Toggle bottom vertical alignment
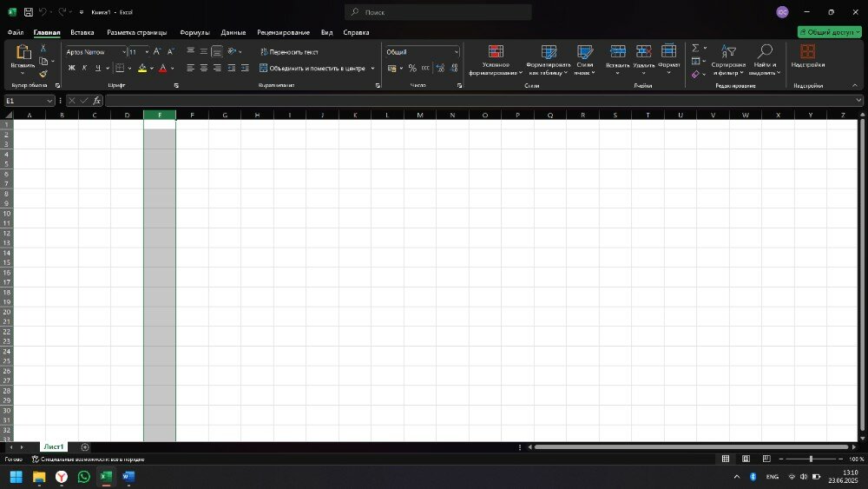 point(217,51)
